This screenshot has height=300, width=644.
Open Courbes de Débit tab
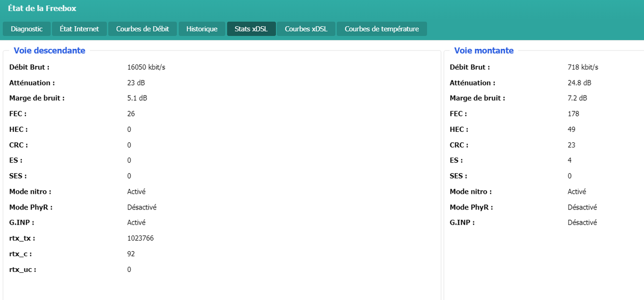coord(142,29)
